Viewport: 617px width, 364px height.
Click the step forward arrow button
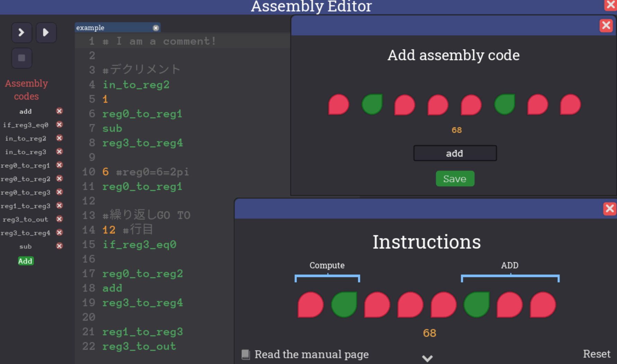click(x=21, y=33)
